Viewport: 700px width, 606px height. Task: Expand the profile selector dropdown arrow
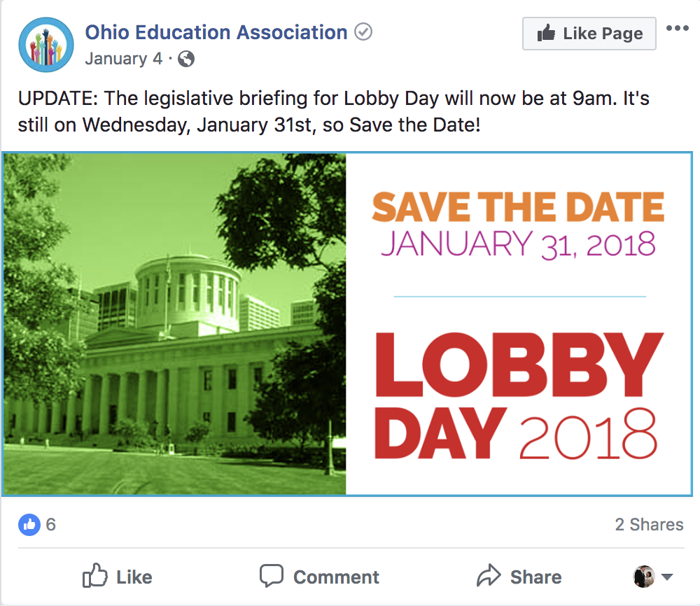(667, 577)
